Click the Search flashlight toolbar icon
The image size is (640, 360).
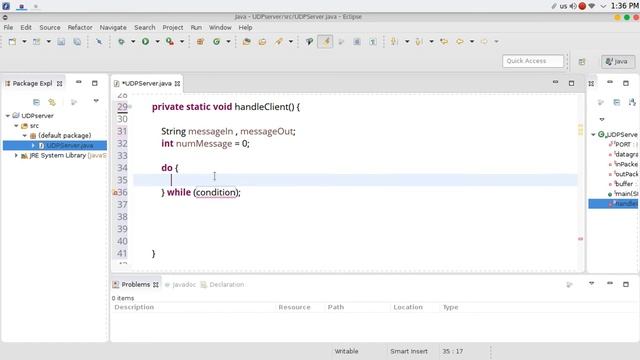point(279,42)
